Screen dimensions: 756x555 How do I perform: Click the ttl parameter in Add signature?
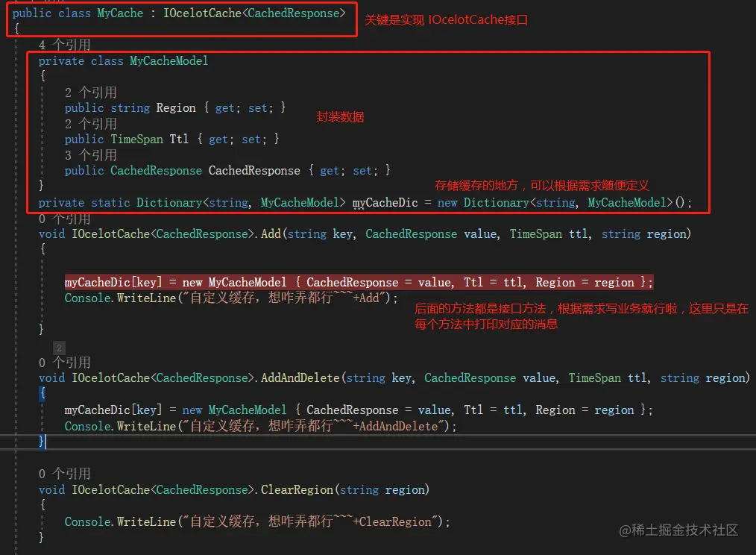[578, 234]
